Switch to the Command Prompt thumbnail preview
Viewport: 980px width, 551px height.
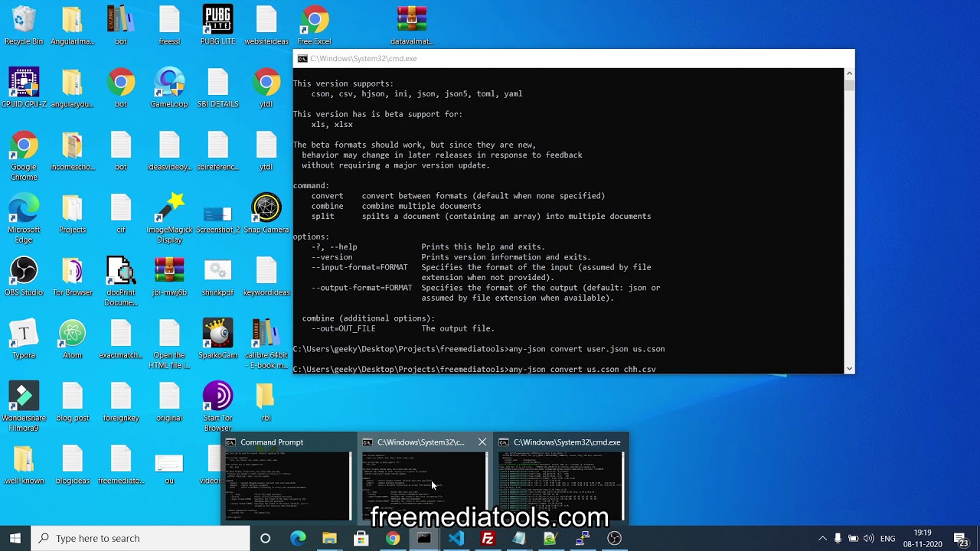coord(288,484)
